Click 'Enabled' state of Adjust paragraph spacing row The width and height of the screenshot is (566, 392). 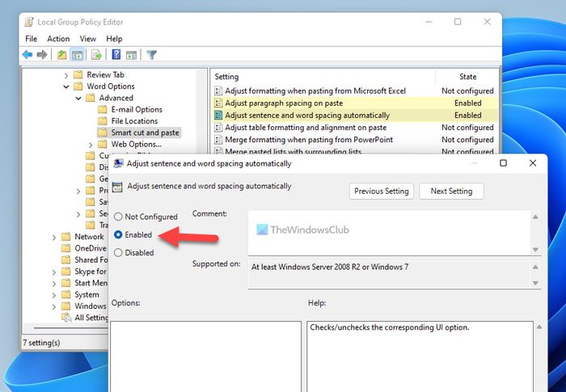point(468,103)
